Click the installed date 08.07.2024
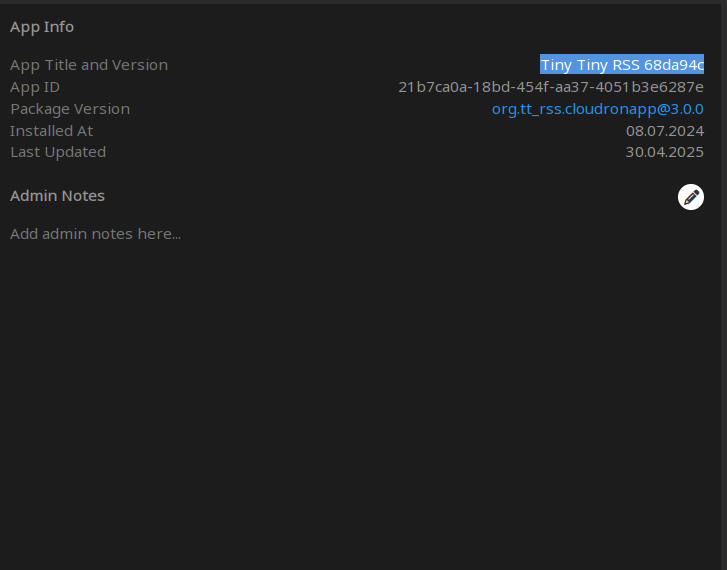 tap(665, 131)
